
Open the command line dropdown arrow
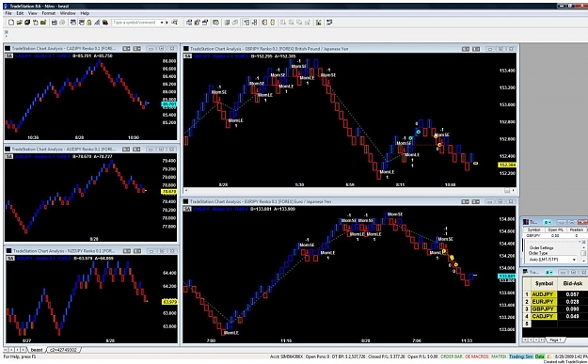point(162,23)
